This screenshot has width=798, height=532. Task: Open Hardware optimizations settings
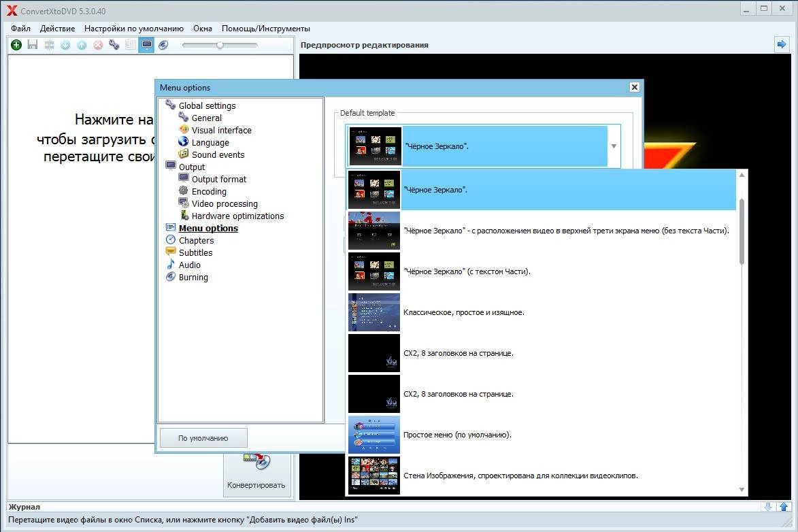tap(237, 216)
